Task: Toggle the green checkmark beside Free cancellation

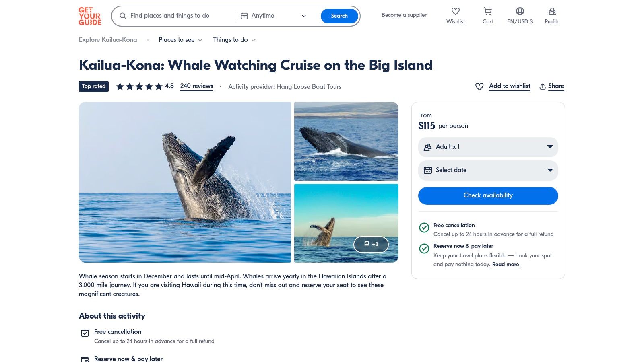Action: coord(425,228)
